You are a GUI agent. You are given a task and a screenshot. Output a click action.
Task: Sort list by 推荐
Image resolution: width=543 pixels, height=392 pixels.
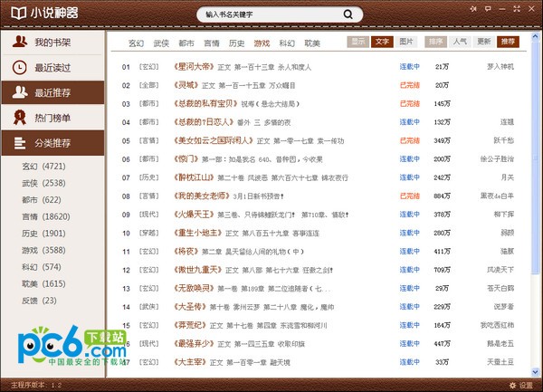508,42
